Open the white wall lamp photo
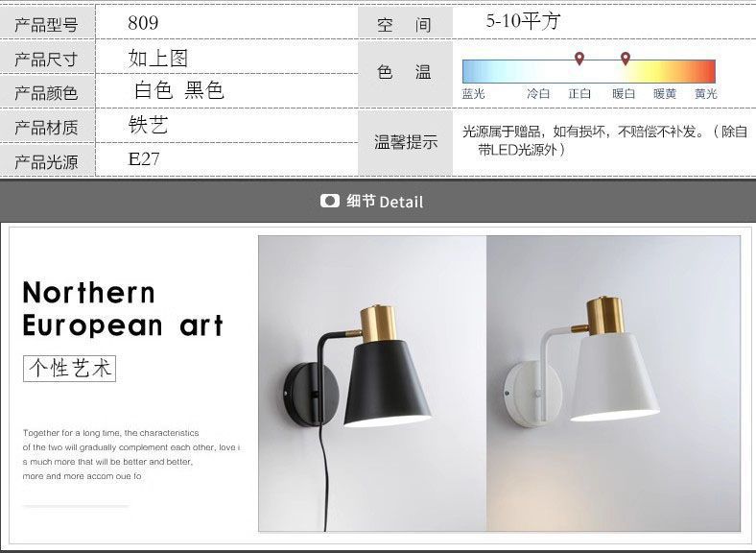 (613, 384)
